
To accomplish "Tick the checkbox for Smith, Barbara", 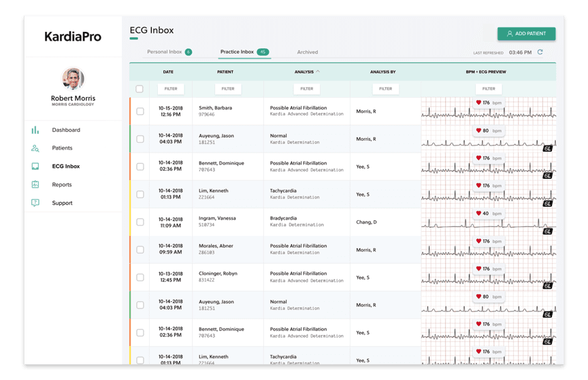I will 140,111.
